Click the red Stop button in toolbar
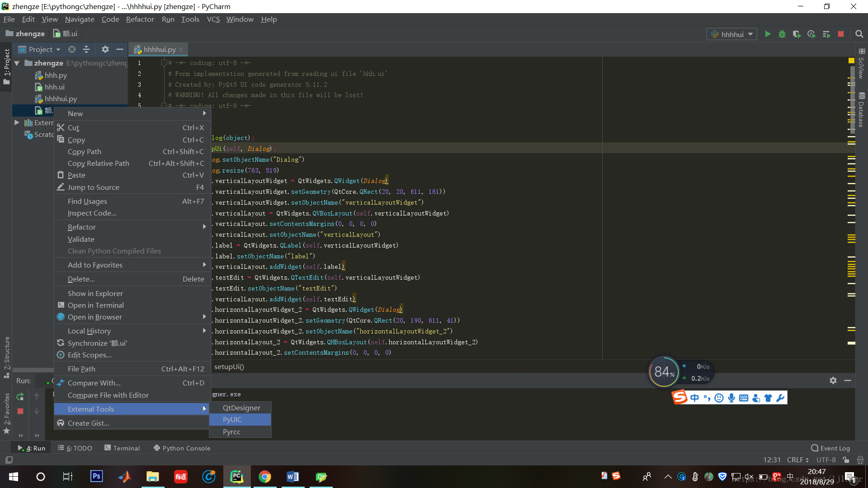The width and height of the screenshot is (868, 488). point(841,34)
